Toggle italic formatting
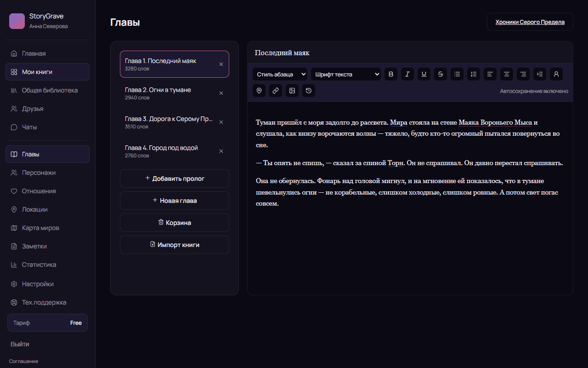This screenshot has height=368, width=588. point(407,74)
